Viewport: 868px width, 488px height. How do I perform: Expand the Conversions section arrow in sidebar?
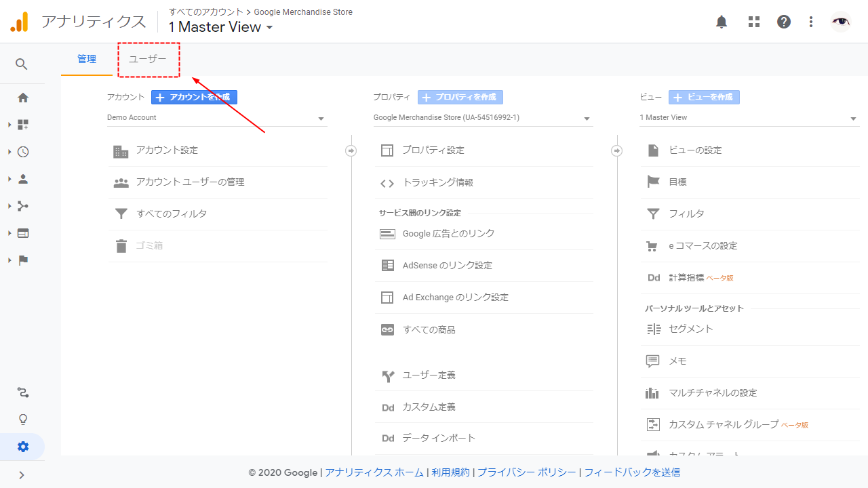coord(9,260)
